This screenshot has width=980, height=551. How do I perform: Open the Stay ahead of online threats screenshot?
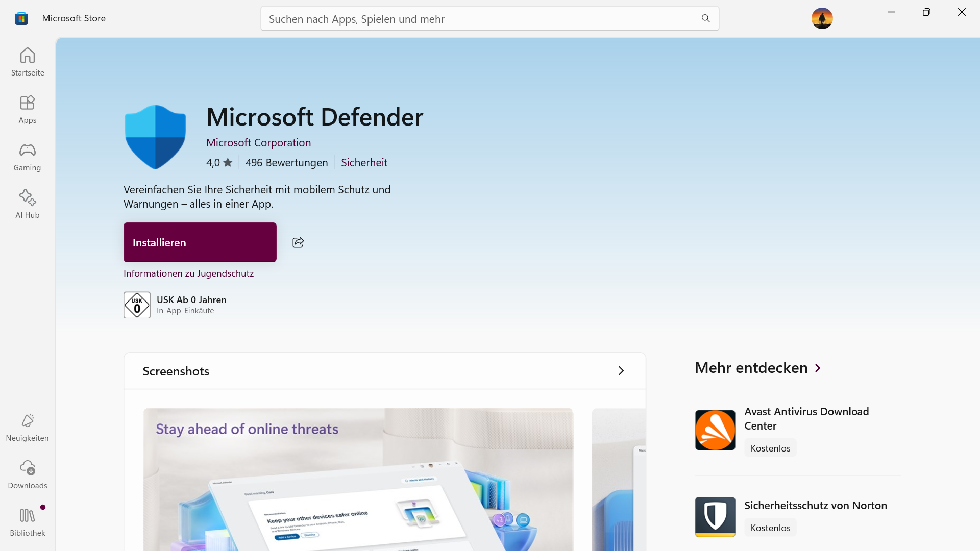click(x=358, y=479)
